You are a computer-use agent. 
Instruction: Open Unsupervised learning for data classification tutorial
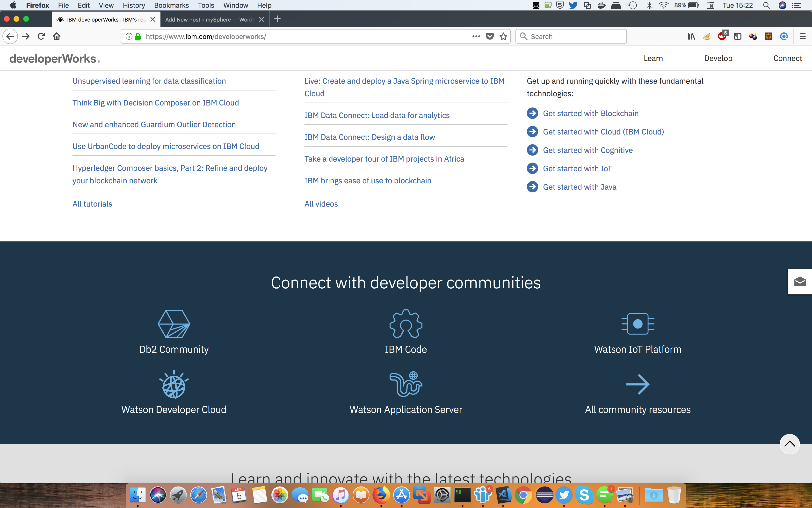click(x=149, y=81)
